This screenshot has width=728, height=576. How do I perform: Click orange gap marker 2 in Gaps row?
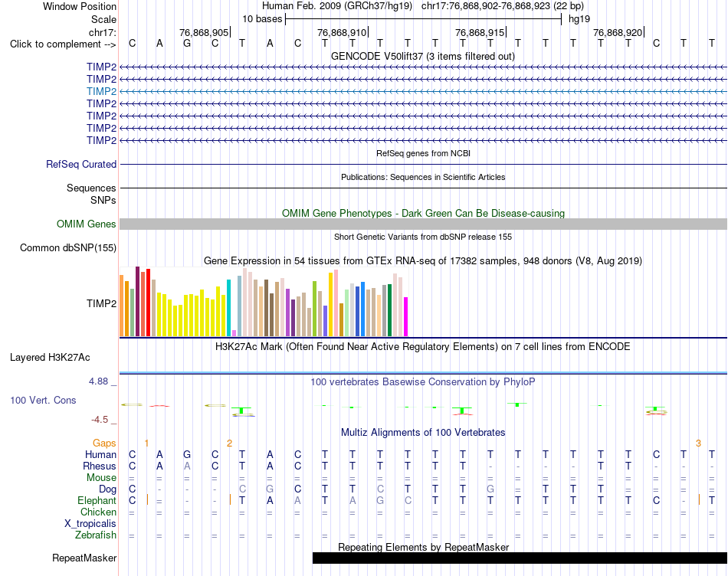[229, 443]
